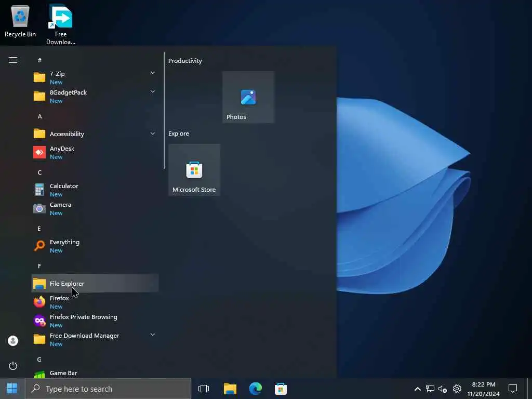Image resolution: width=532 pixels, height=399 pixels.
Task: Click the Productivity group title
Action: pyautogui.click(x=185, y=61)
